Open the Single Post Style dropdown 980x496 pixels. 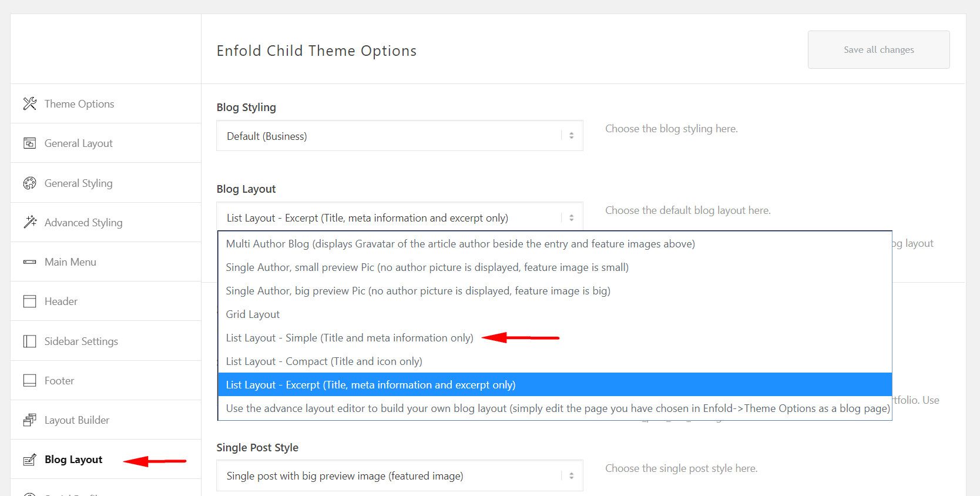point(400,475)
